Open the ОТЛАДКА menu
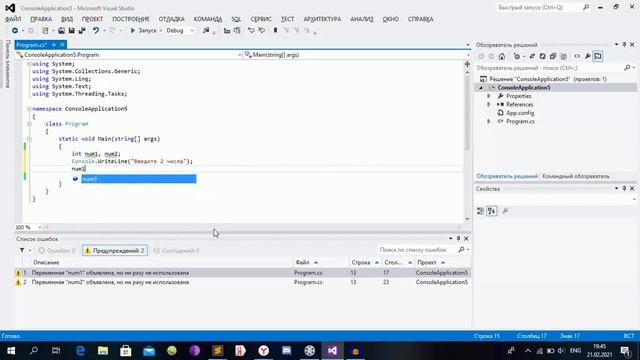Viewport: 640px width, 360px height. point(171,19)
